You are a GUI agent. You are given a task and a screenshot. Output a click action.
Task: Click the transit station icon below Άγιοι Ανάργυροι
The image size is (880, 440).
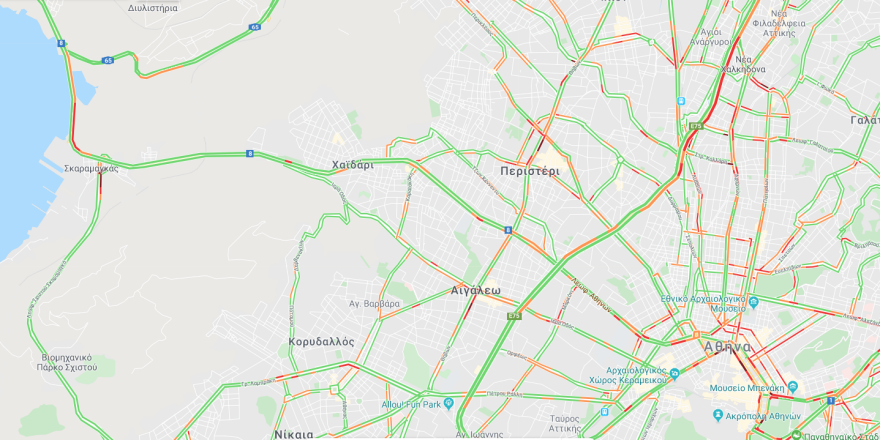pyautogui.click(x=681, y=101)
